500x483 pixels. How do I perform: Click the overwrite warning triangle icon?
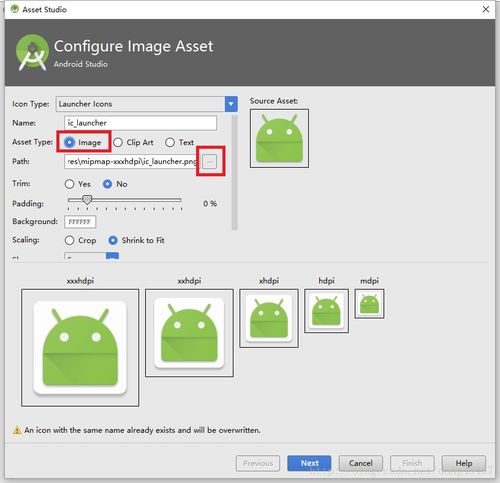coord(17,430)
